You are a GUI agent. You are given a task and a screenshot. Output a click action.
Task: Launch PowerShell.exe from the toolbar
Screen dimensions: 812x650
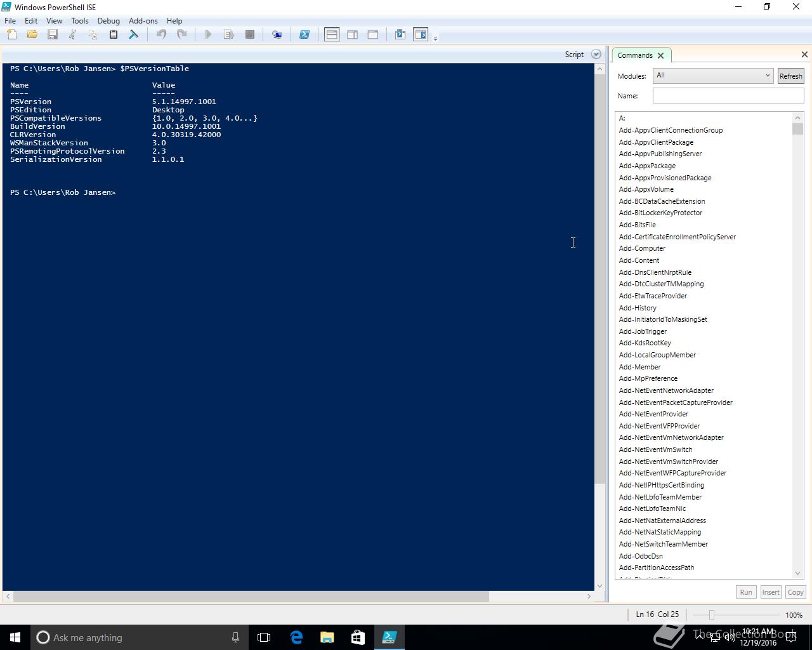(x=304, y=35)
